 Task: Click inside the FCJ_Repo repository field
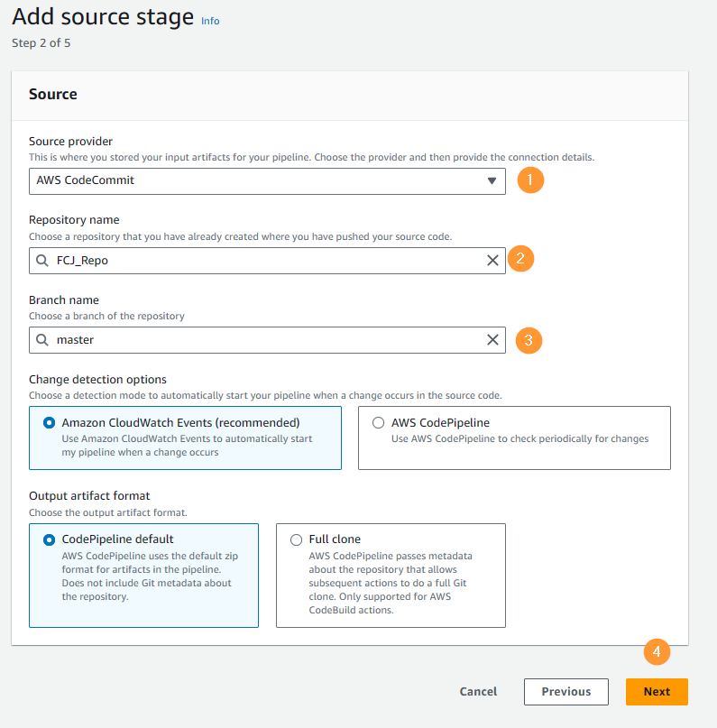click(267, 261)
